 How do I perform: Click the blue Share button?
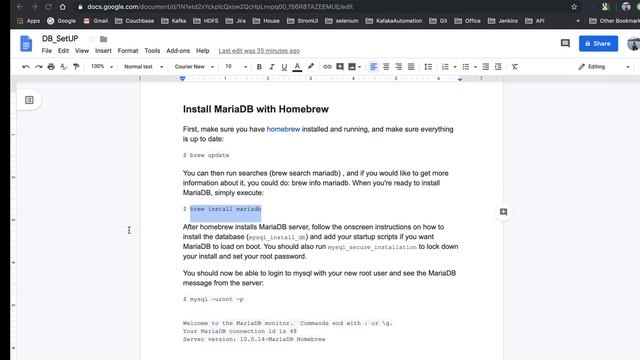click(x=598, y=44)
